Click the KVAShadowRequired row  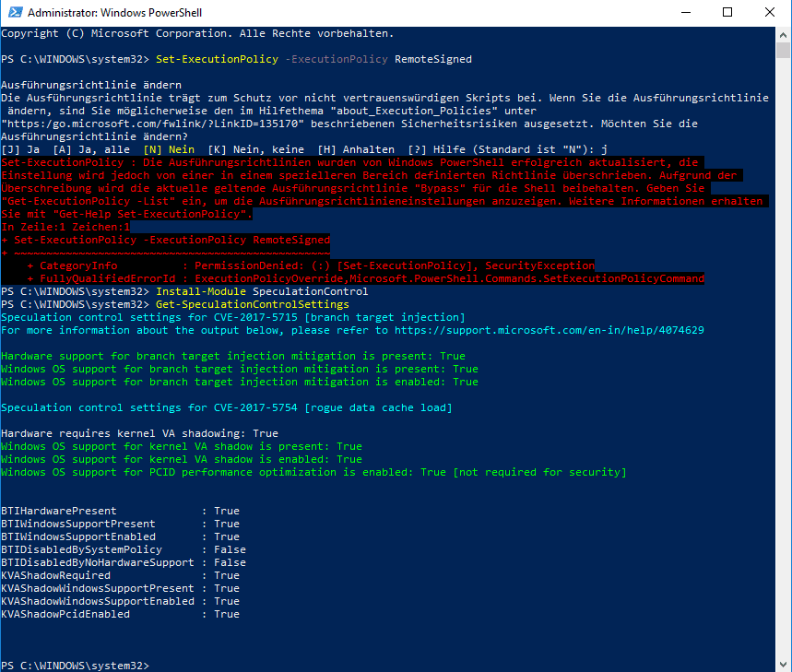click(120, 575)
